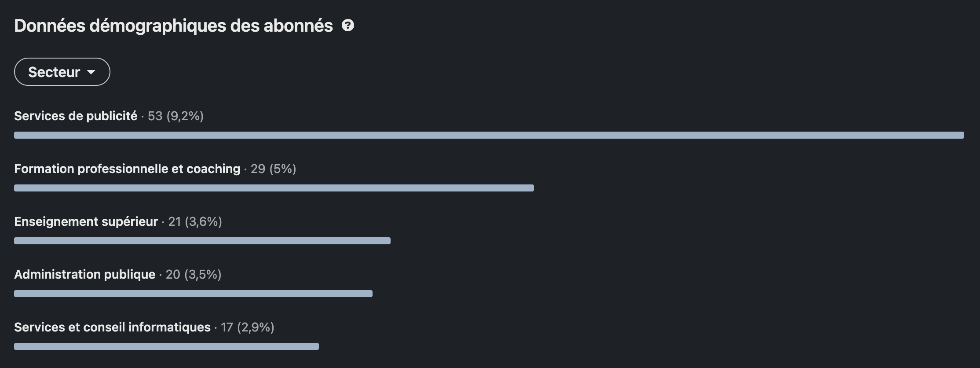Click the Enseignement supérieur label
Viewport: 980px width, 368px height.
[86, 221]
